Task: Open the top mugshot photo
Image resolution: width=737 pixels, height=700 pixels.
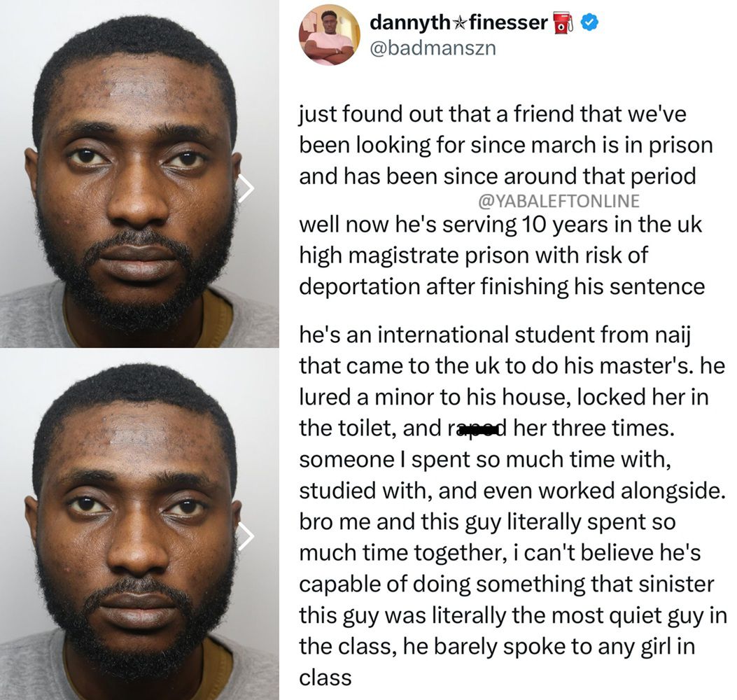Action: point(139,174)
